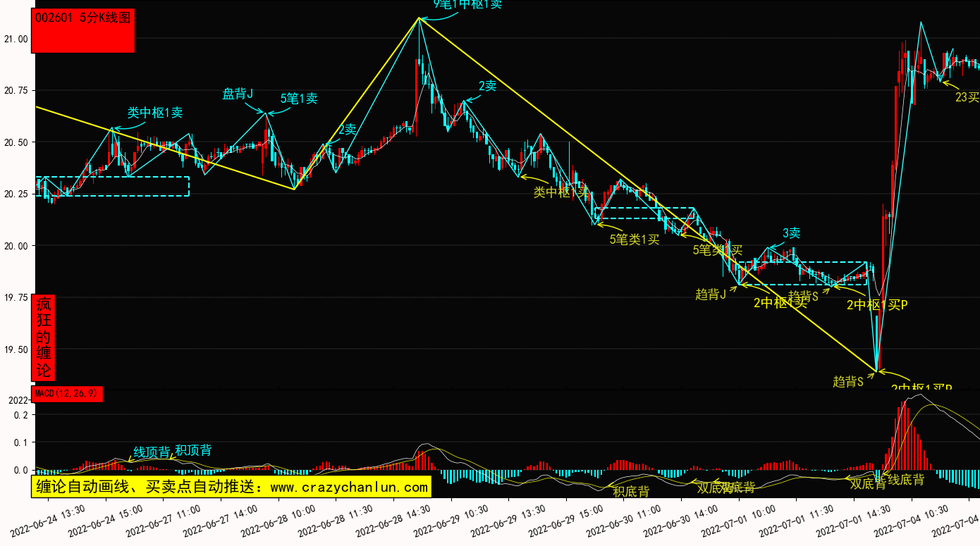Click the 盘背J divergence label

(238, 94)
